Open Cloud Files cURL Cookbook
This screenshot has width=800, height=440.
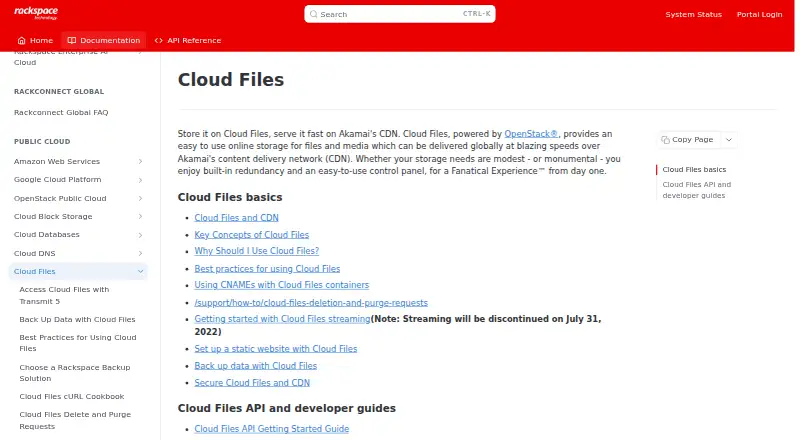[71, 397]
